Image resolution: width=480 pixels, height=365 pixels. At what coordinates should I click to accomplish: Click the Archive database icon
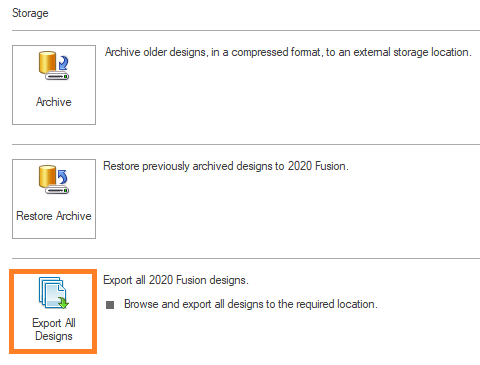click(x=54, y=66)
